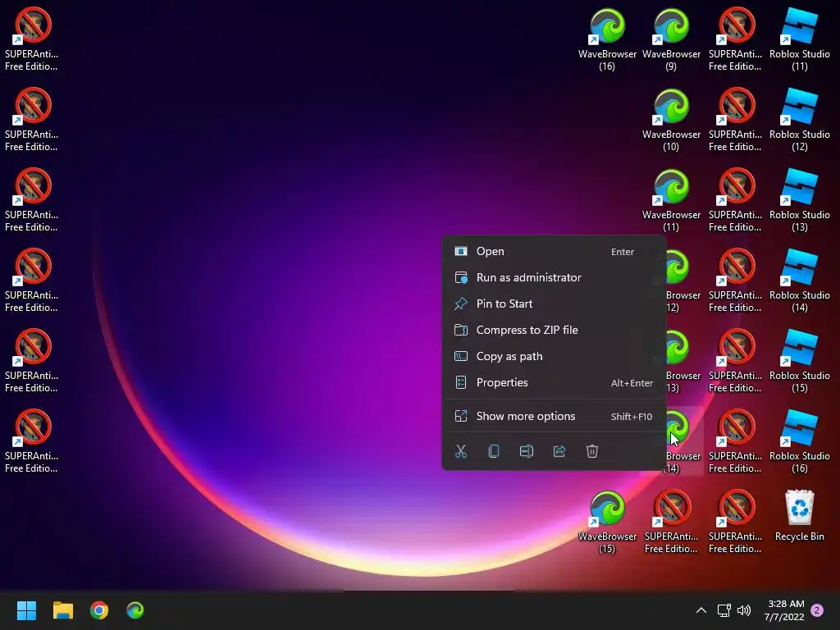Select the Roblox Studio (11) shortcut
The width and height of the screenshot is (840, 630).
799,39
